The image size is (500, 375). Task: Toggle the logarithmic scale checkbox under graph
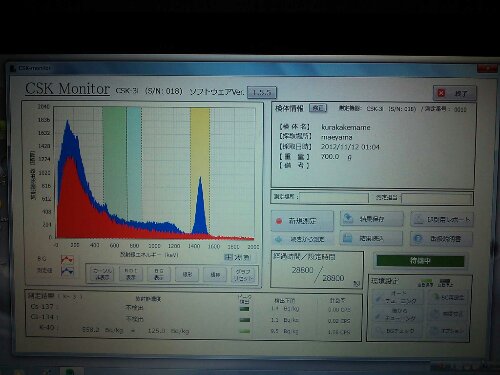point(228,257)
